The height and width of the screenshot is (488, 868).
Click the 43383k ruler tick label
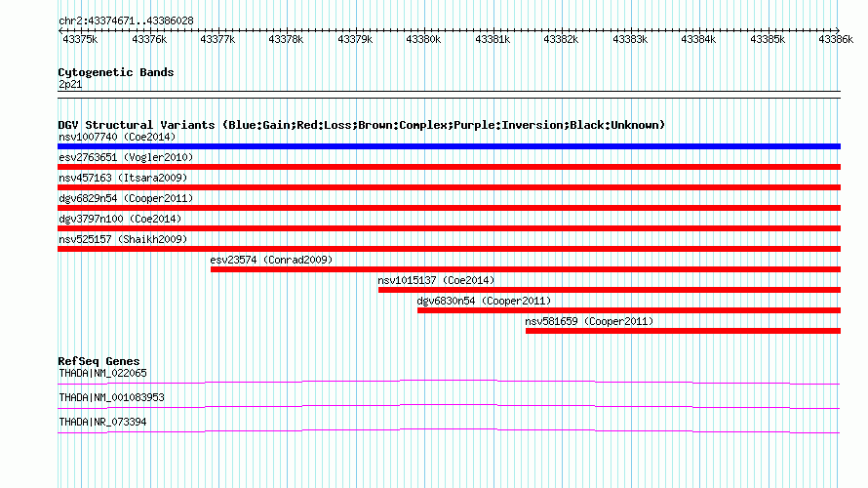(630, 39)
